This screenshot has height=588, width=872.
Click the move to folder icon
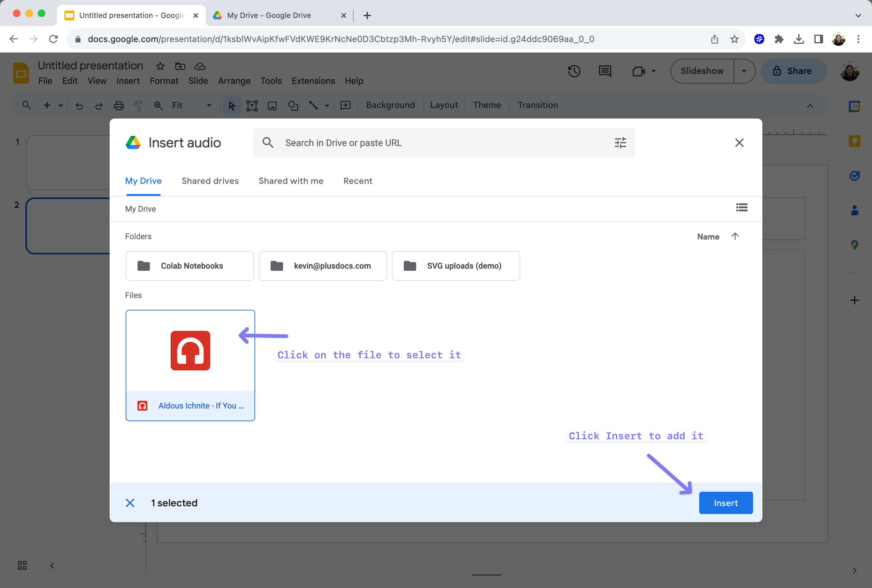pyautogui.click(x=180, y=66)
